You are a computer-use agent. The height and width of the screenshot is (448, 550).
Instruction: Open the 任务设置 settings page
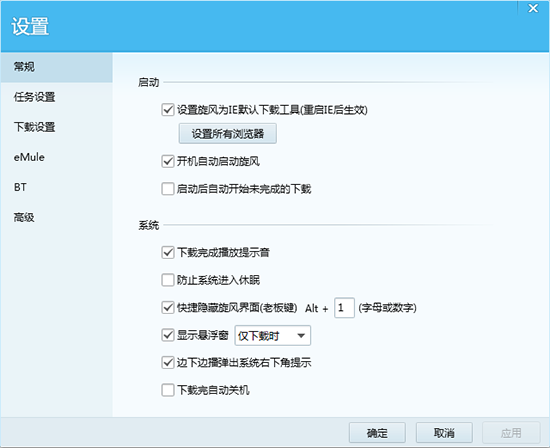56,97
